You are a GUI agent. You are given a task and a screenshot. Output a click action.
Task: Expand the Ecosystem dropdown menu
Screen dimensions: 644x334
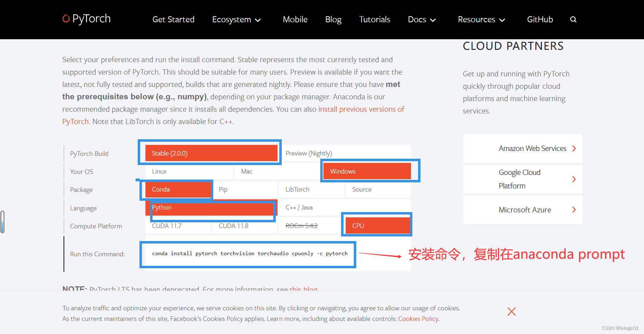[236, 19]
